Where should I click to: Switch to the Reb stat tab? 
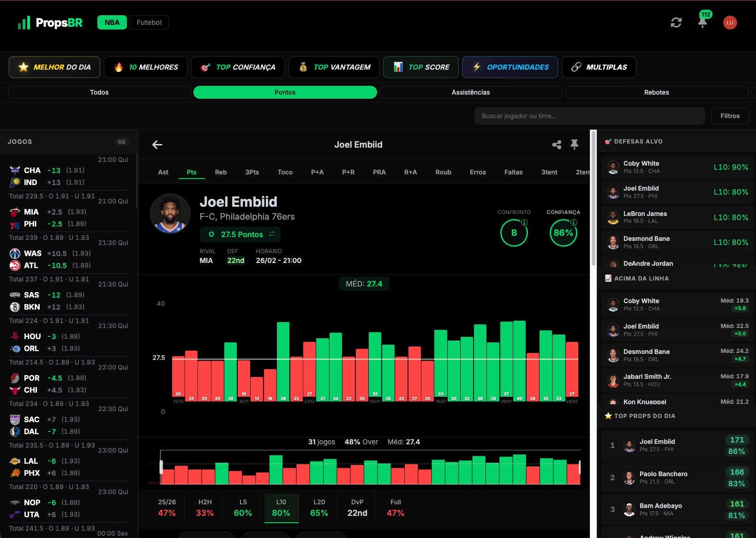click(221, 172)
